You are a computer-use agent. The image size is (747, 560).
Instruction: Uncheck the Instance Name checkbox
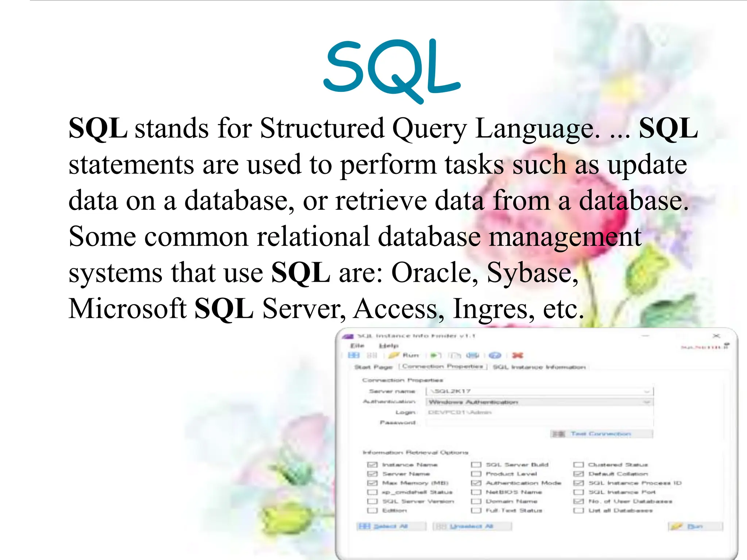[x=372, y=464]
